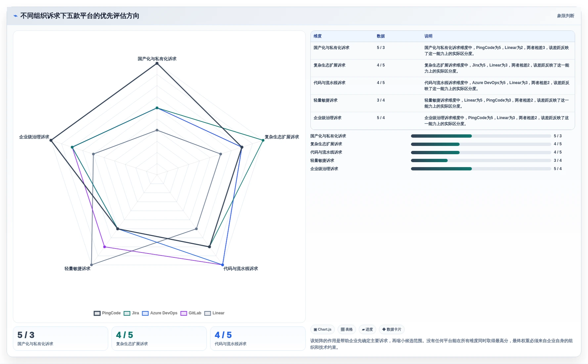
Task: Click the 企业级治理诉求 table row label
Action: (328, 118)
